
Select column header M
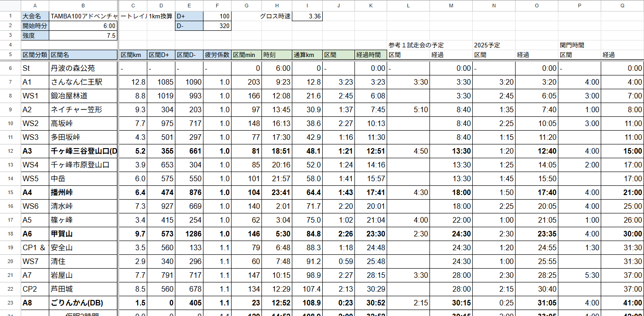(451, 6)
